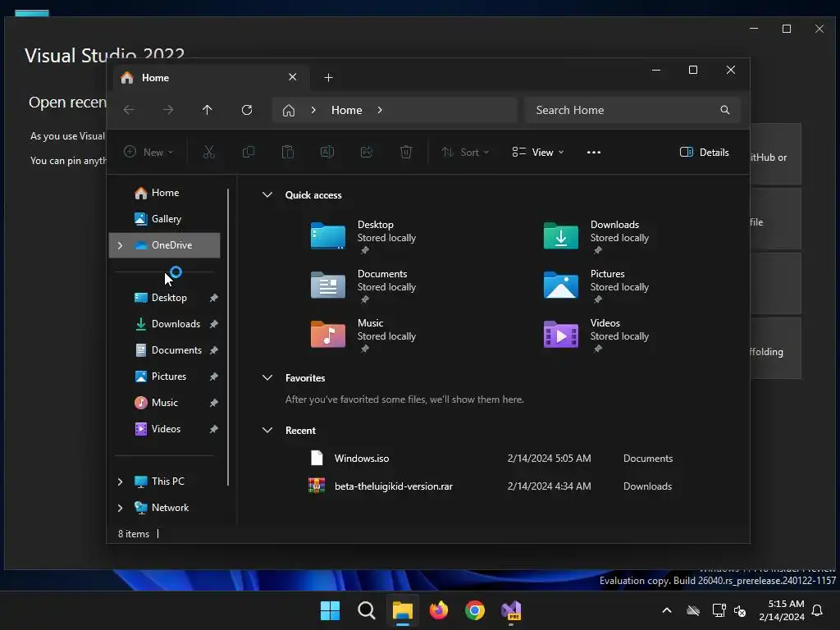Click the Home breadcrumb in address bar
The height and width of the screenshot is (630, 840).
tap(347, 110)
